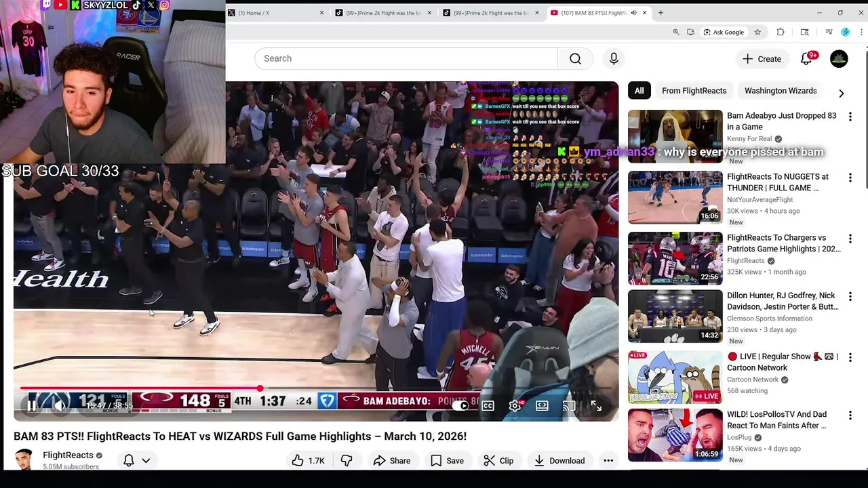868x488 pixels.
Task: Click the Share button under the video
Action: 392,461
